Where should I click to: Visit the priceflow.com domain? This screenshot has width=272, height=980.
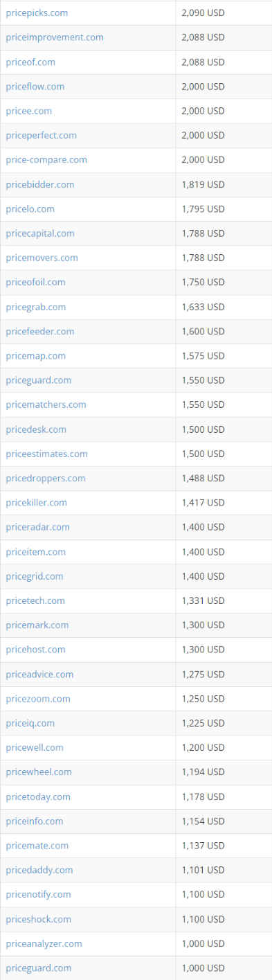pyautogui.click(x=35, y=87)
